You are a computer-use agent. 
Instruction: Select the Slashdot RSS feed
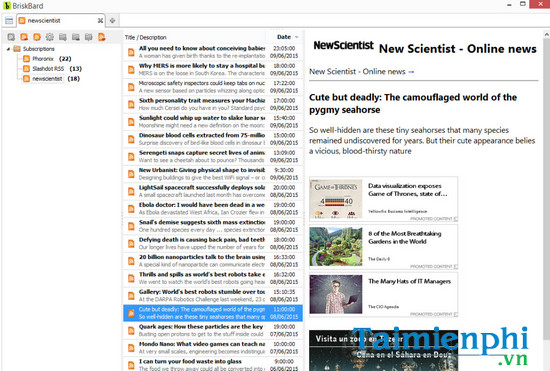[x=52, y=69]
